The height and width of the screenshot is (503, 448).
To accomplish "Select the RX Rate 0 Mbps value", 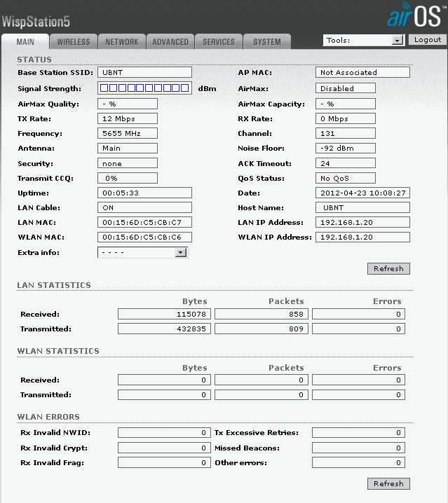I will (346, 118).
